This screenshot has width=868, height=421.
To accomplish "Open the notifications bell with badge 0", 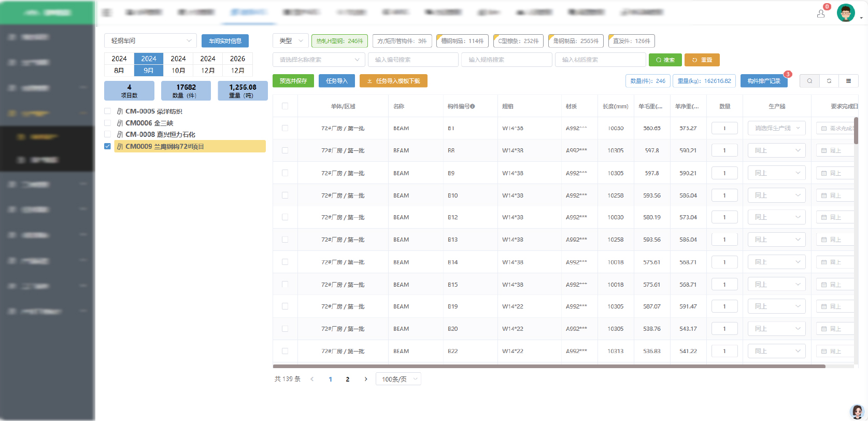I will [x=821, y=14].
